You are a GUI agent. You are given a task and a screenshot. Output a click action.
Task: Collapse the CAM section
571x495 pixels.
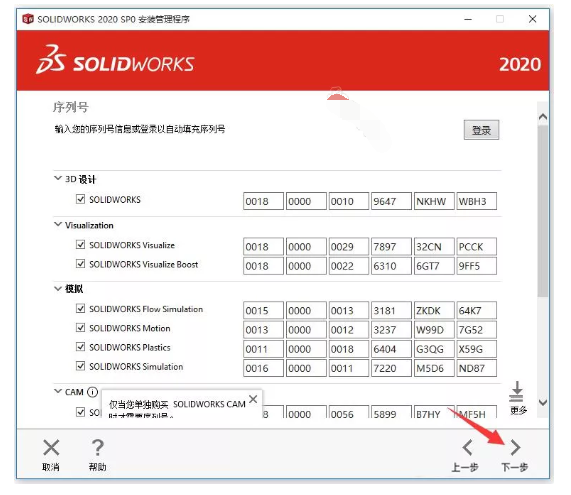click(x=58, y=391)
